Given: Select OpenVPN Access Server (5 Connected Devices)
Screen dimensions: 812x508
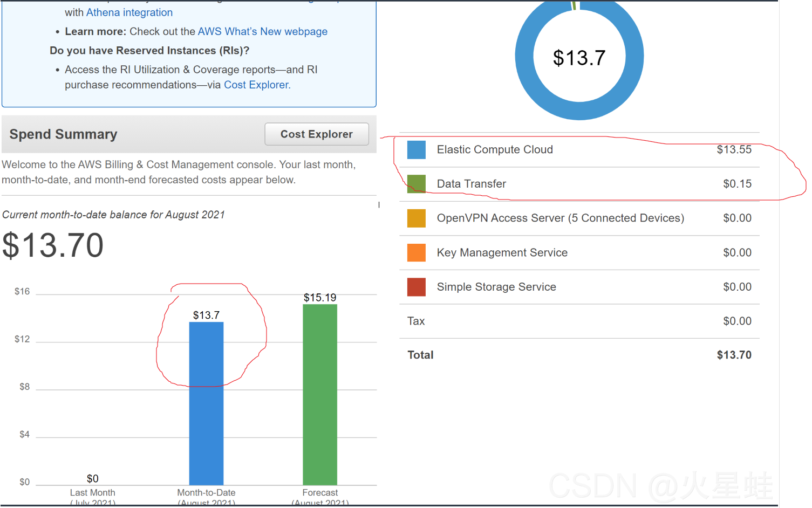Looking at the screenshot, I should [561, 218].
